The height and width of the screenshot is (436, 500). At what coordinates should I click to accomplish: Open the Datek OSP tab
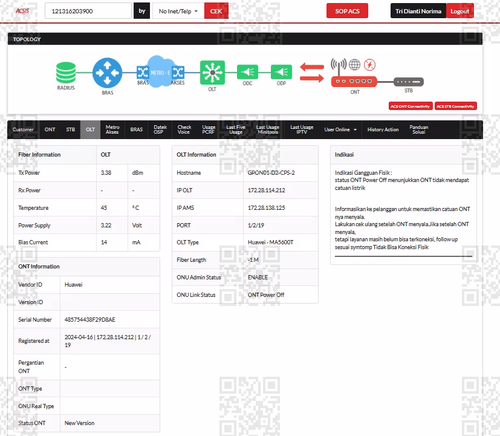click(x=160, y=129)
